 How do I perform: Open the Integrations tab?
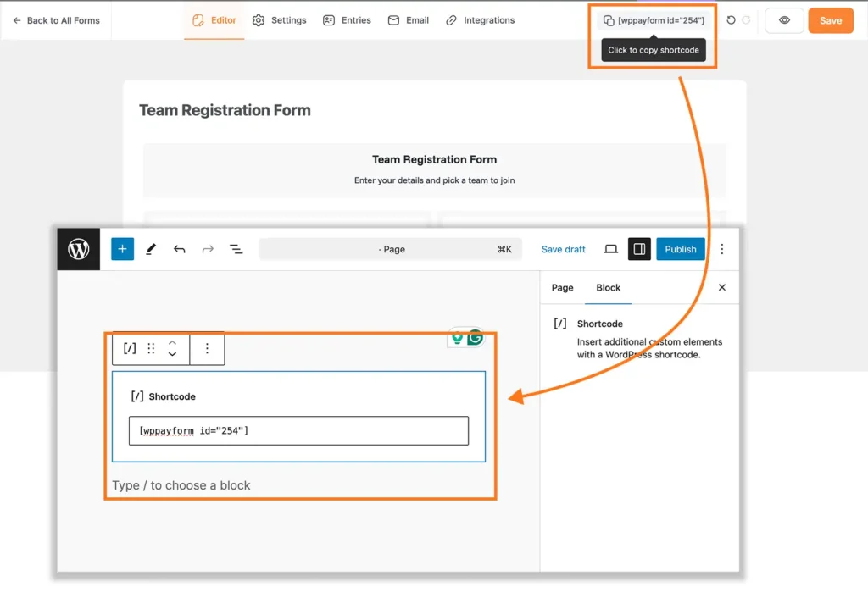click(x=480, y=20)
